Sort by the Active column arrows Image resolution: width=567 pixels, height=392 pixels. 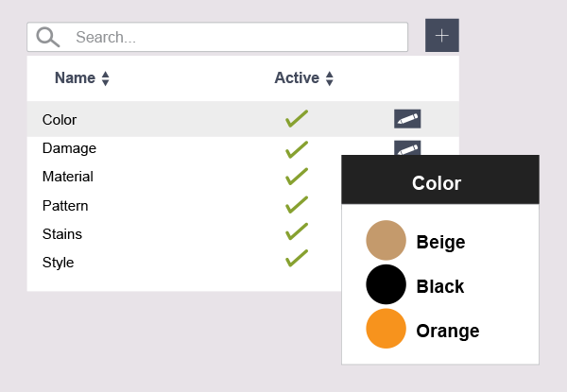329,78
